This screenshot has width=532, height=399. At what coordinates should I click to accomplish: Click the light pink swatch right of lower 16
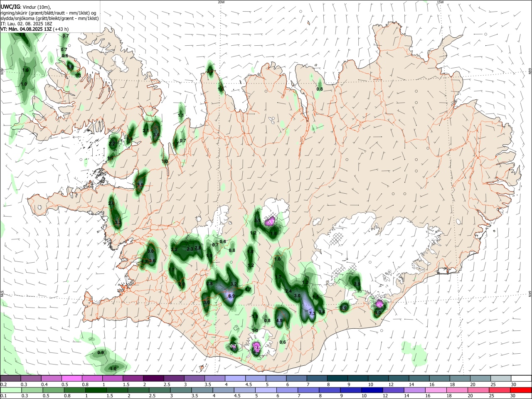click(x=436, y=390)
